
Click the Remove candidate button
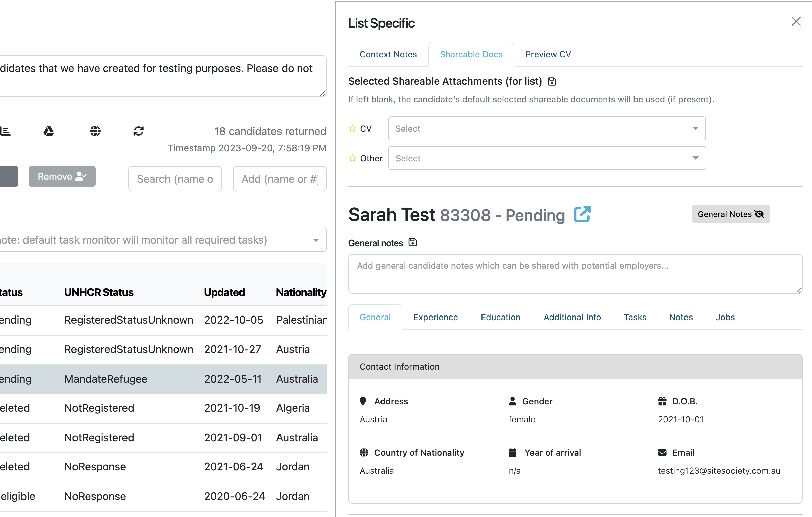(62, 176)
